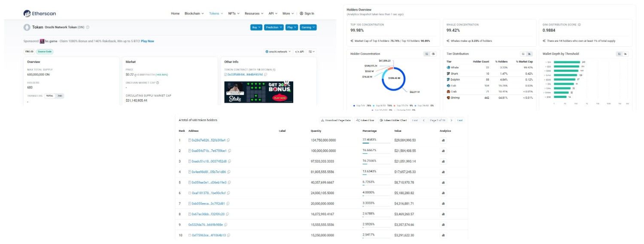Viewport: 644px width, 244px height.
Task: Open the Play dropdown
Action: click(292, 27)
